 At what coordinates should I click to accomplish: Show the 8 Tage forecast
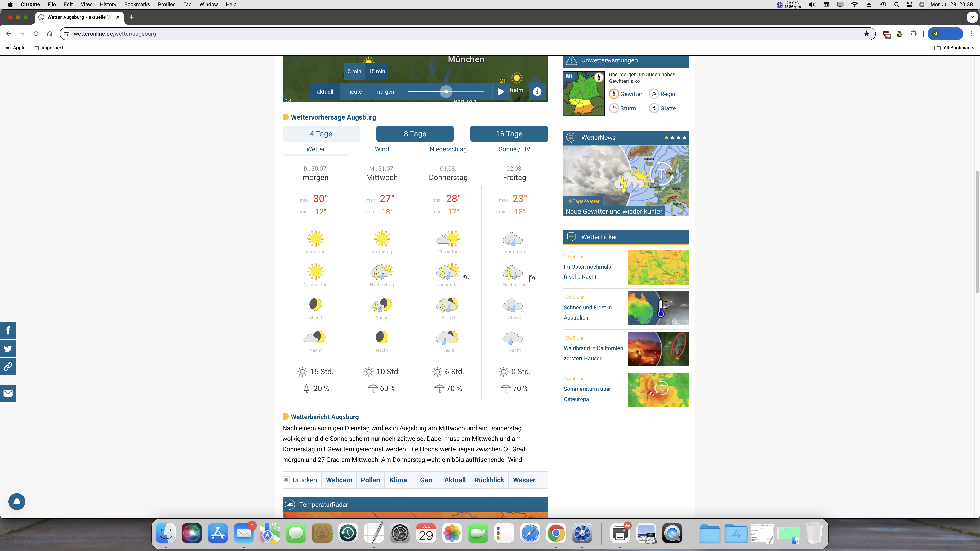click(x=415, y=134)
